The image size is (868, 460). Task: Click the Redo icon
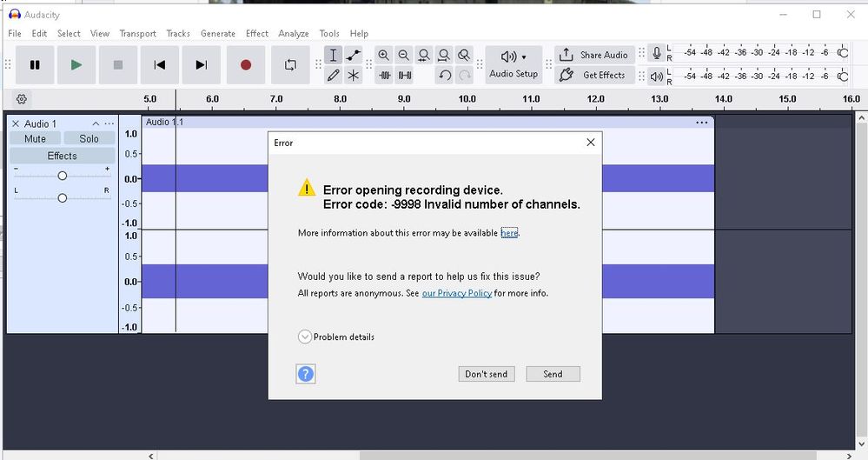pos(465,75)
